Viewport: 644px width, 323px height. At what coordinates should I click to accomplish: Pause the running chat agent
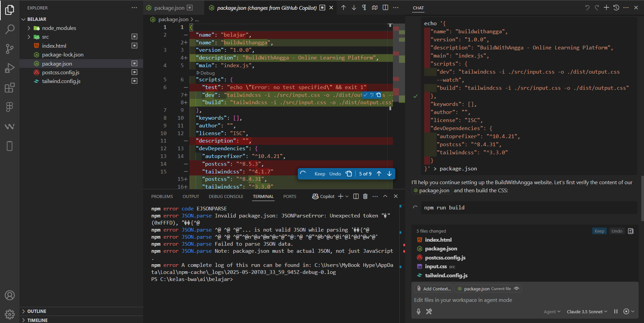[x=616, y=312]
